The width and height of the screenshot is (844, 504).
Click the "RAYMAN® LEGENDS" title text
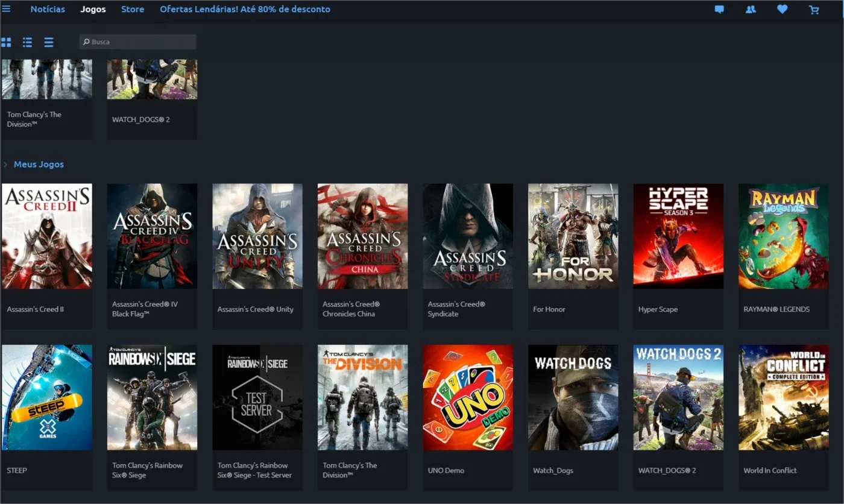tap(776, 309)
